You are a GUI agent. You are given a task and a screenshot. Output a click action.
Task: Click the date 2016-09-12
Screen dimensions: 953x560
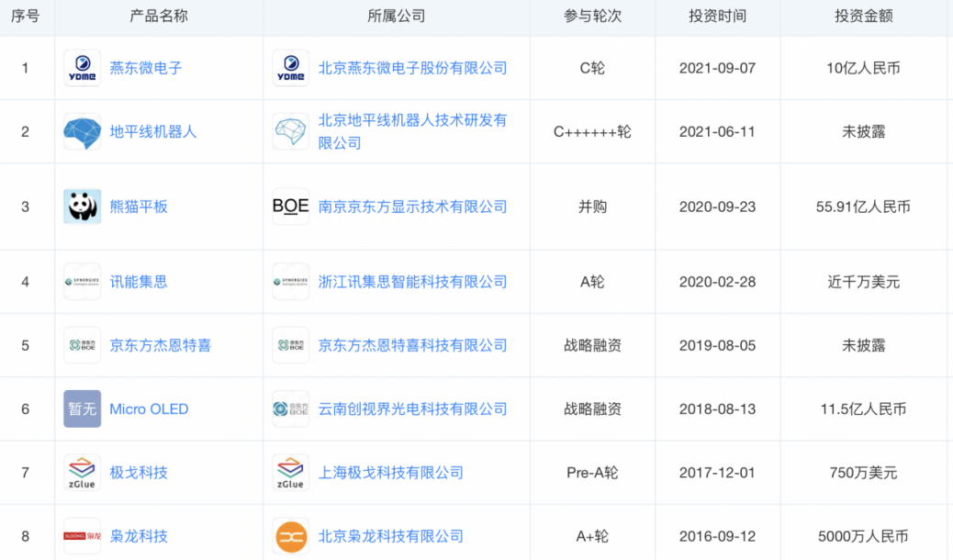click(718, 536)
